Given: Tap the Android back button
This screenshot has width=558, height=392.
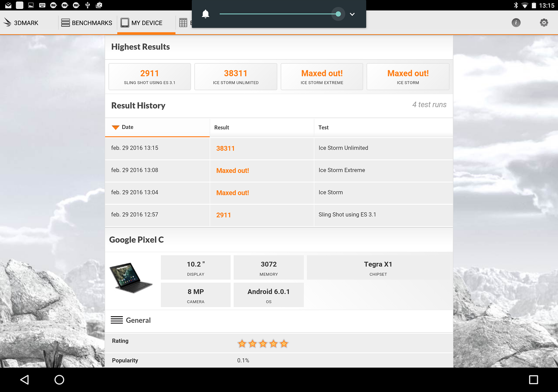Looking at the screenshot, I should click(x=25, y=380).
